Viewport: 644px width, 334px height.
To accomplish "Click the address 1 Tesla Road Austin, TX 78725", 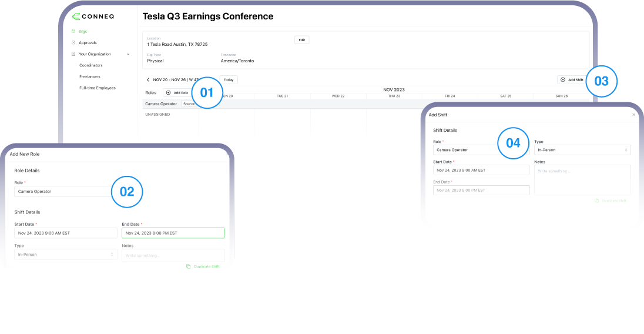I will (177, 44).
